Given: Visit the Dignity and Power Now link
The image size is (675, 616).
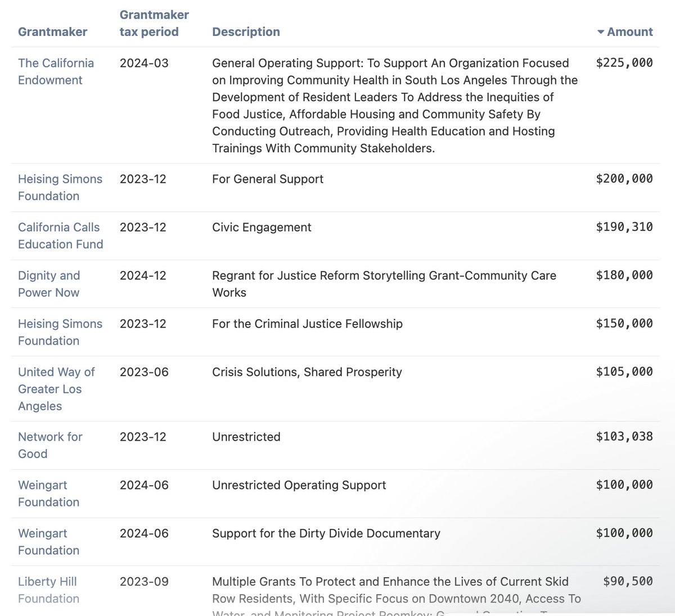Looking at the screenshot, I should click(49, 284).
